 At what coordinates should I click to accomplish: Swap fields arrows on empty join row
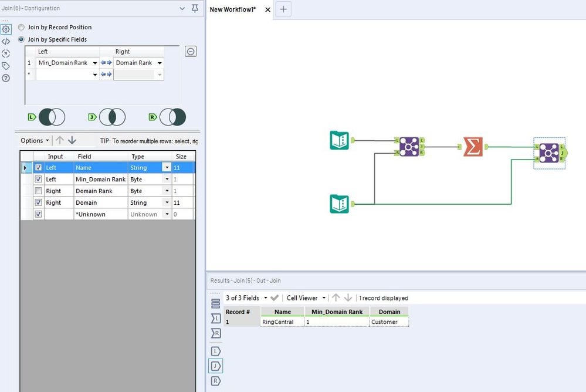(x=106, y=75)
